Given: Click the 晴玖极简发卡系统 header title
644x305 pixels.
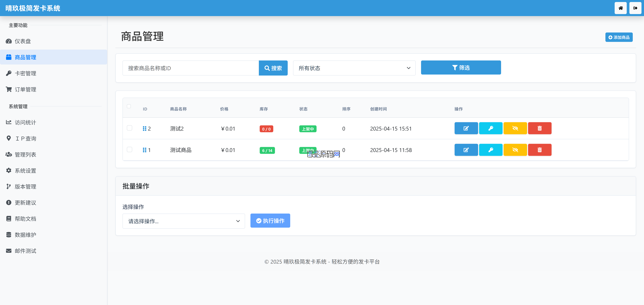Looking at the screenshot, I should click(x=33, y=8).
